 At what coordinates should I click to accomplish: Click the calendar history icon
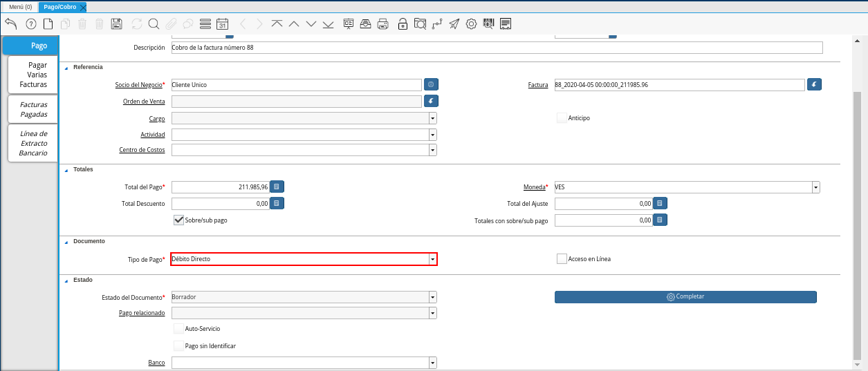pyautogui.click(x=222, y=24)
